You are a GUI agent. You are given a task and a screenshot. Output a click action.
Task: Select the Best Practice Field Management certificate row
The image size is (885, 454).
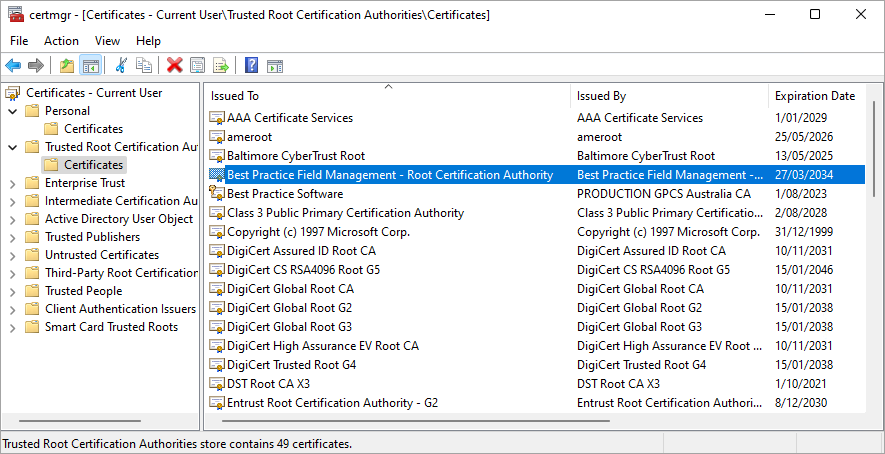click(x=536, y=175)
